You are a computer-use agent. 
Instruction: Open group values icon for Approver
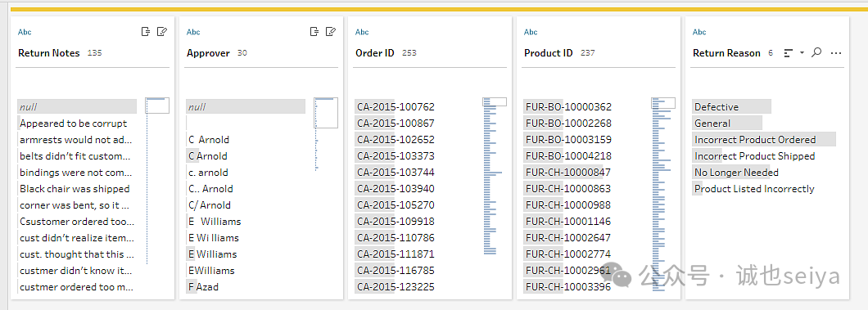315,32
